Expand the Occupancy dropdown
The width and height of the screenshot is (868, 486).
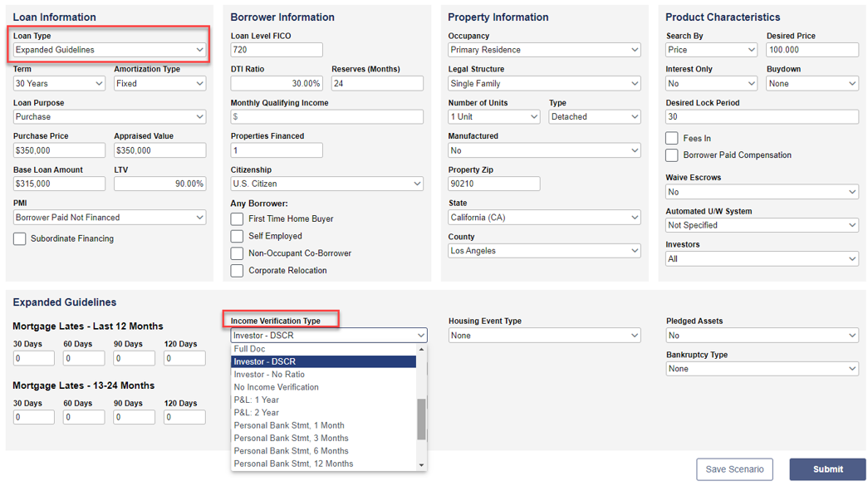(544, 50)
